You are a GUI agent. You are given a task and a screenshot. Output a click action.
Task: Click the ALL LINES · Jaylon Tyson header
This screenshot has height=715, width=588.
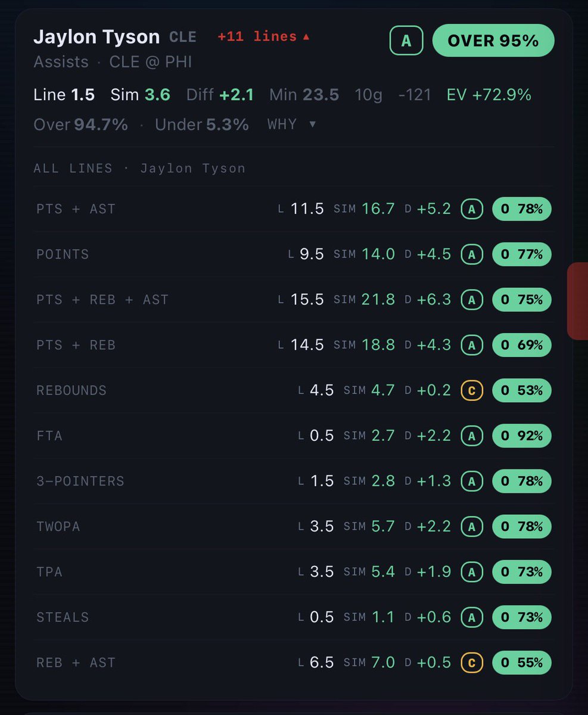click(x=139, y=169)
